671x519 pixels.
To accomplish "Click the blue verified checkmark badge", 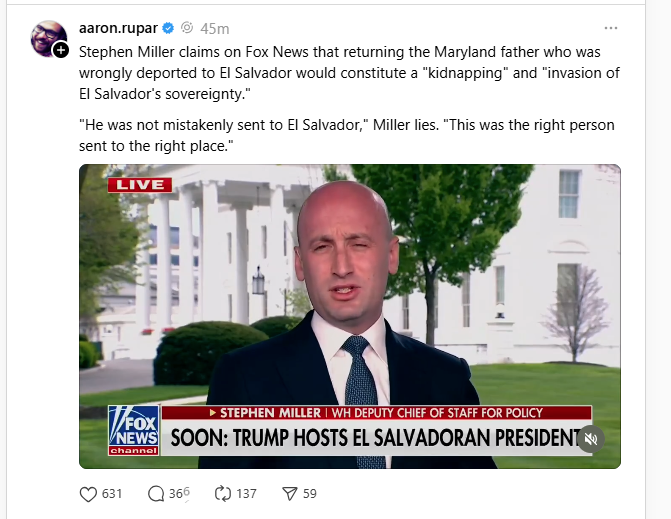I will click(x=168, y=28).
